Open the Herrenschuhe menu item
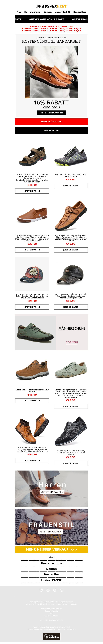This screenshot has height=644, width=103. click(32, 12)
